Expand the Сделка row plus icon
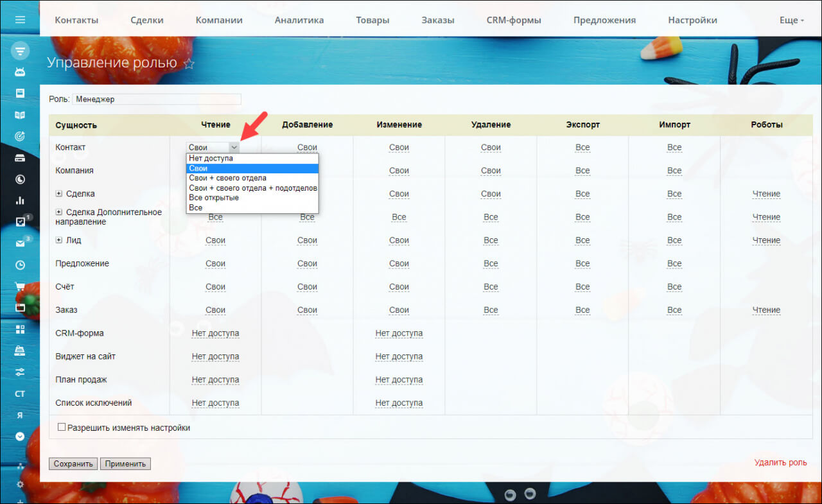 click(x=59, y=193)
